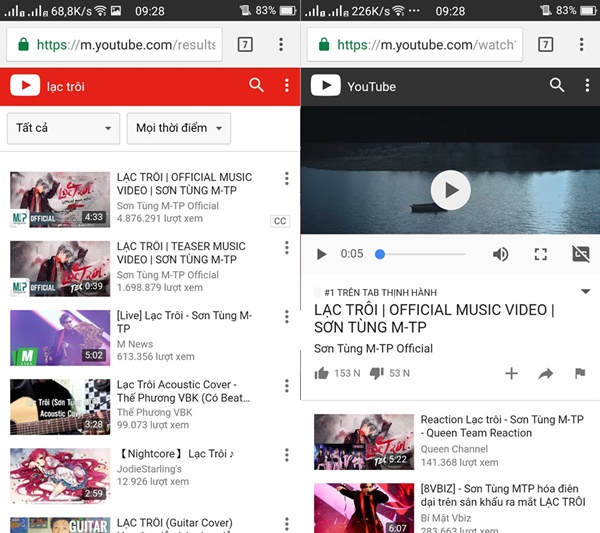Open search icon in dark YouTube header
Screen dimensions: 600x533
pos(557,86)
